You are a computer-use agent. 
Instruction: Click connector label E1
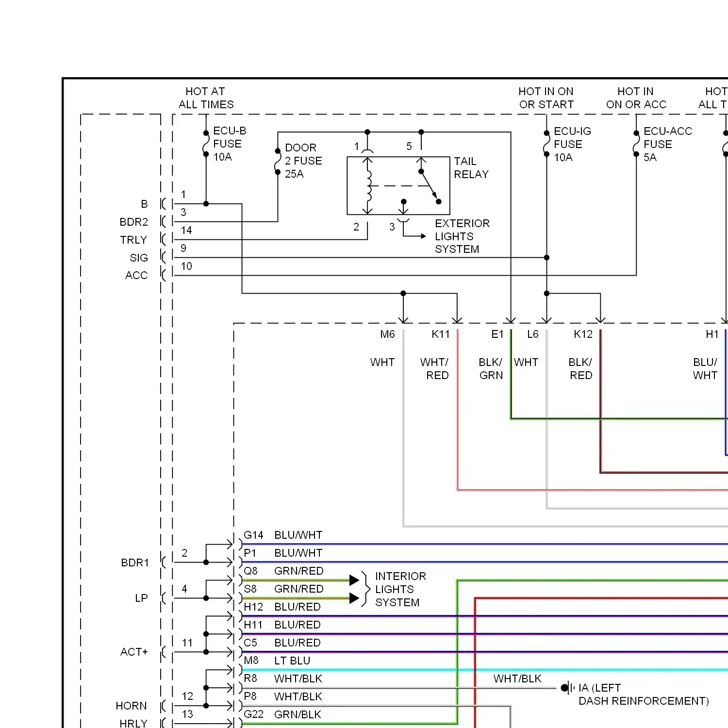point(497,334)
